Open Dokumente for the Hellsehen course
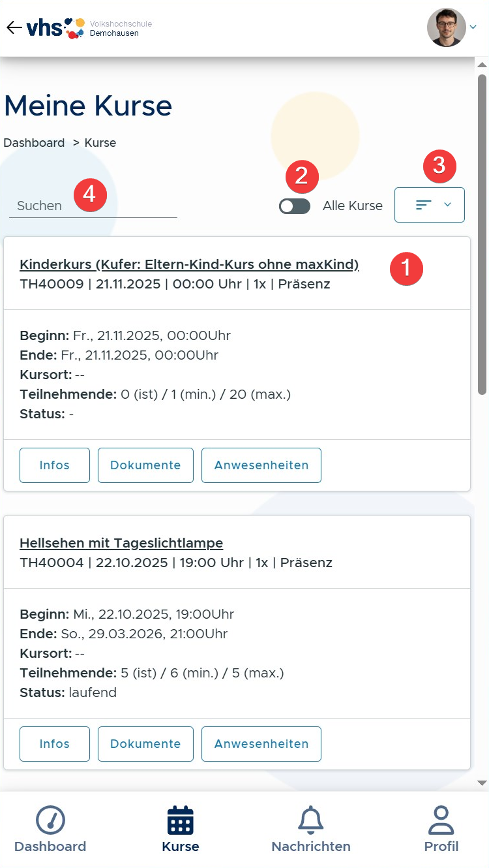The image size is (489, 868). [x=145, y=744]
